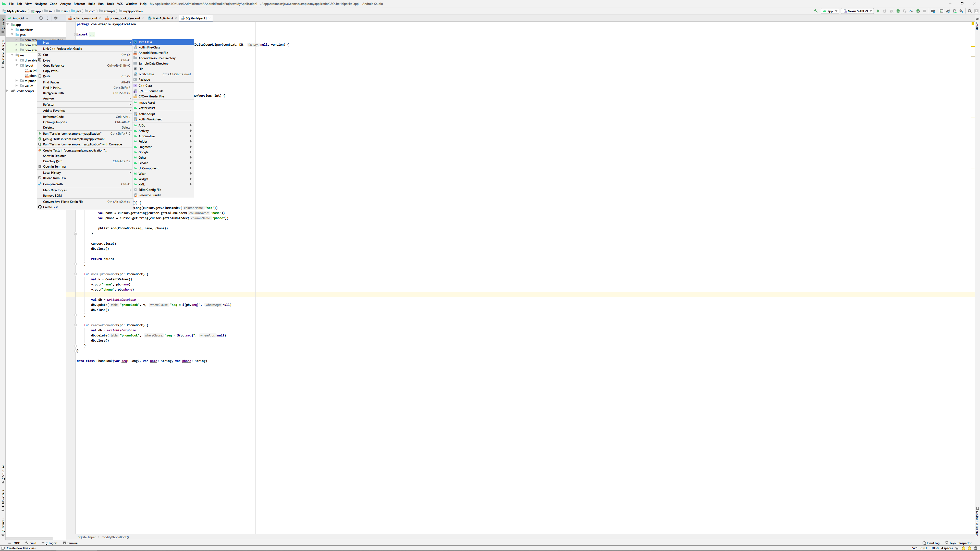Click the green Run app button
Image resolution: width=980 pixels, height=551 pixels.
pos(878,11)
